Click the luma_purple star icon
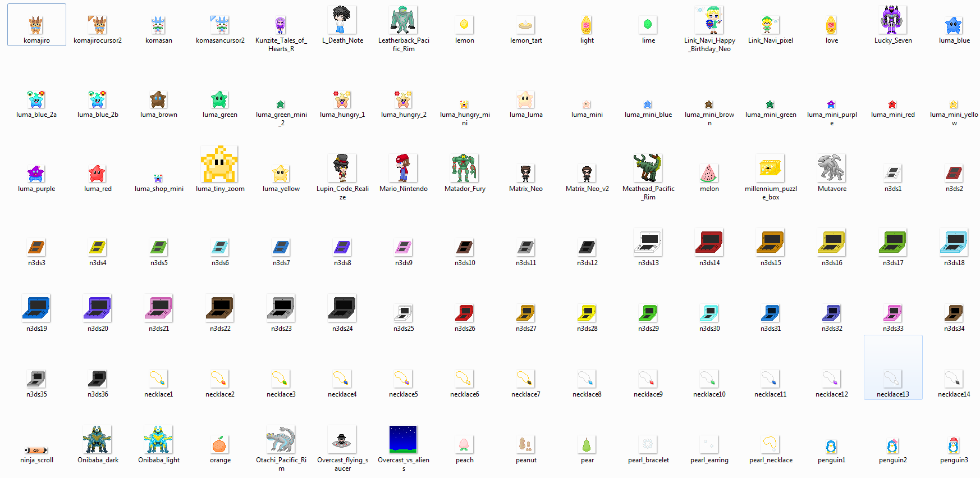The height and width of the screenshot is (478, 980). click(36, 174)
